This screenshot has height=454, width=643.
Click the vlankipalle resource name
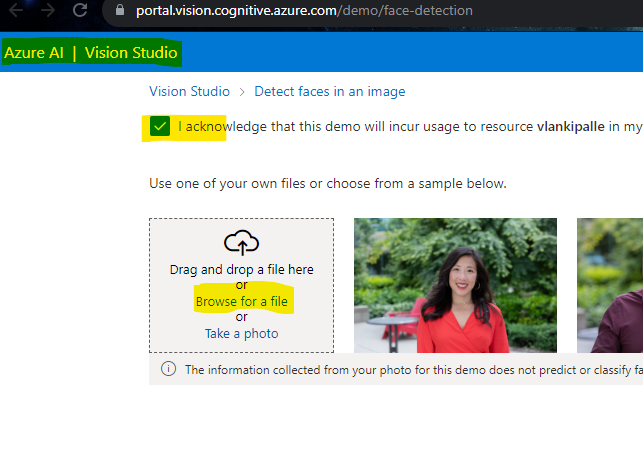[x=570, y=126]
